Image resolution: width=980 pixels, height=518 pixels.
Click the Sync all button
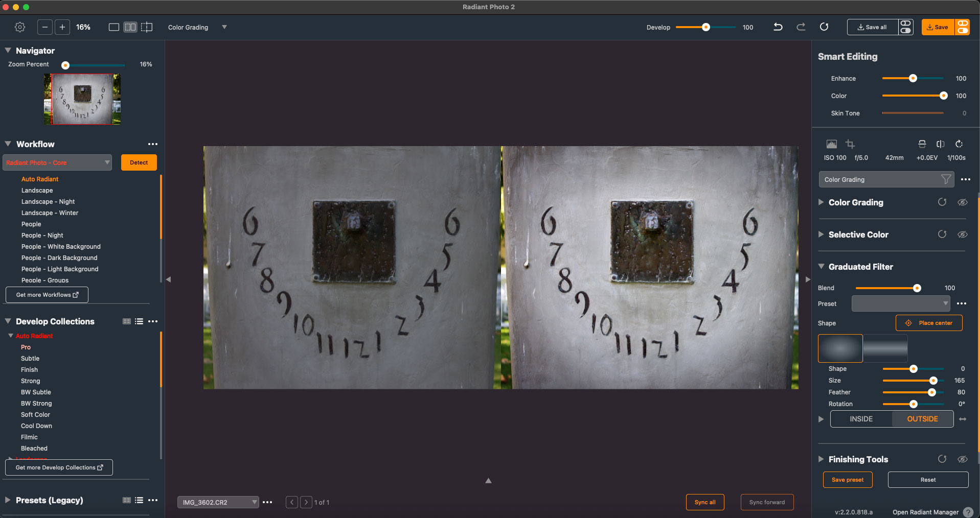tap(704, 502)
